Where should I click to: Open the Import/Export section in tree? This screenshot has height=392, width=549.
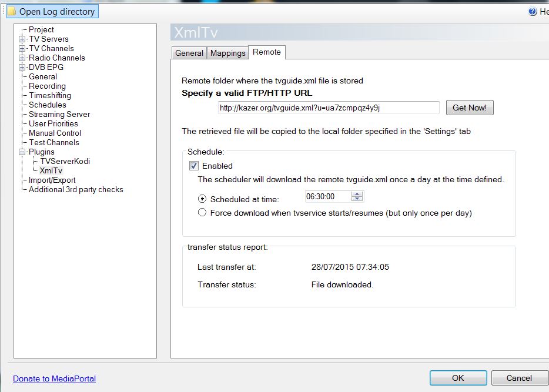(x=52, y=180)
